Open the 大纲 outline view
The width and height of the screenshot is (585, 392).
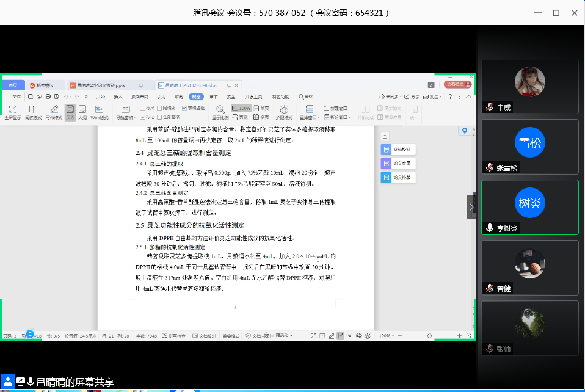coord(82,111)
